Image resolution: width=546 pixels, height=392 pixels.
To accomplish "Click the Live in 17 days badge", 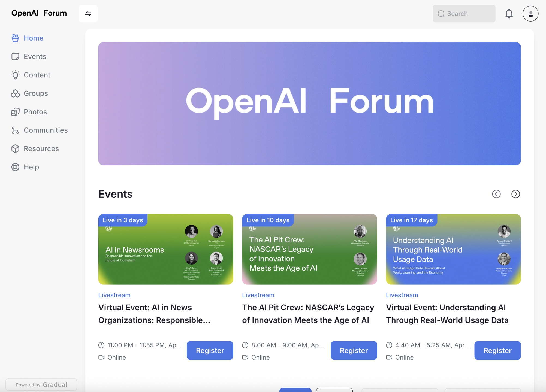I will (412, 220).
